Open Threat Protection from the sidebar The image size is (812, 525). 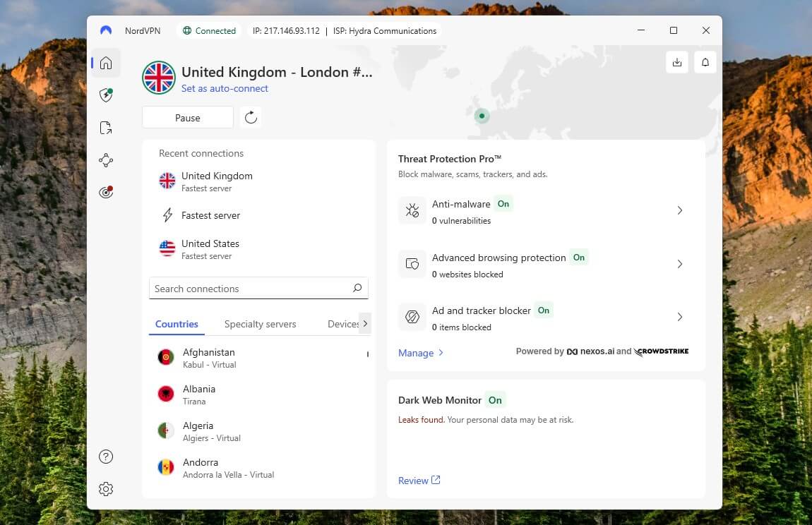click(106, 95)
